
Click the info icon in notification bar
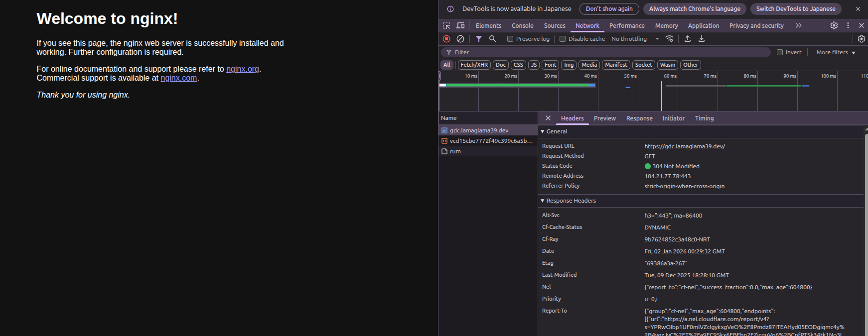point(450,9)
